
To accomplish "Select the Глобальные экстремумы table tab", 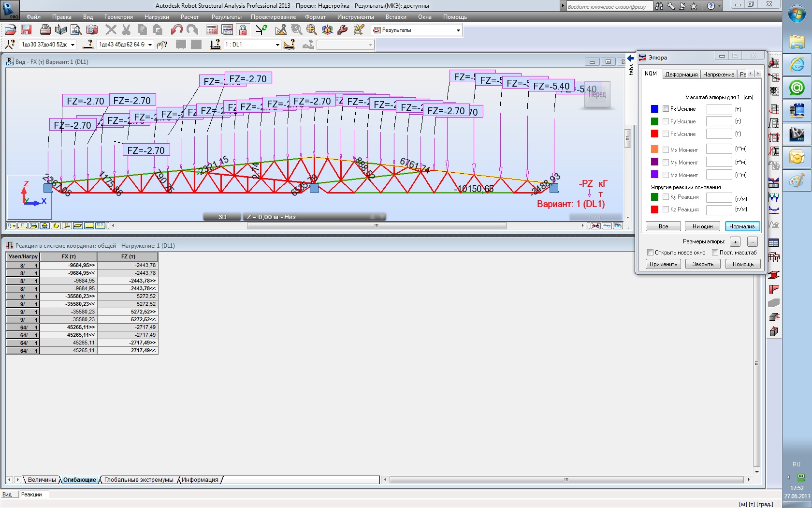I will (x=139, y=480).
